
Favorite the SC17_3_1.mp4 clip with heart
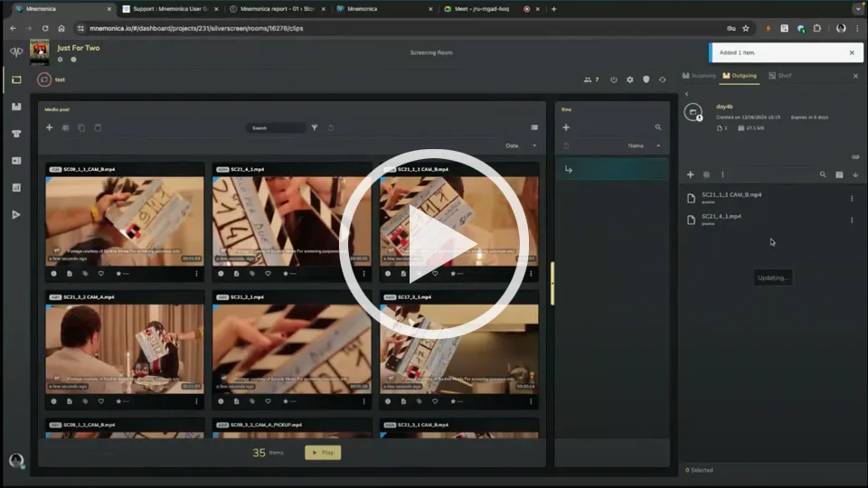click(x=435, y=401)
